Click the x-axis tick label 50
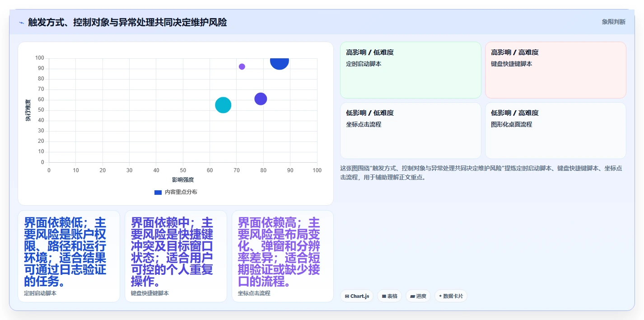This screenshot has width=644, height=320. pos(183,170)
